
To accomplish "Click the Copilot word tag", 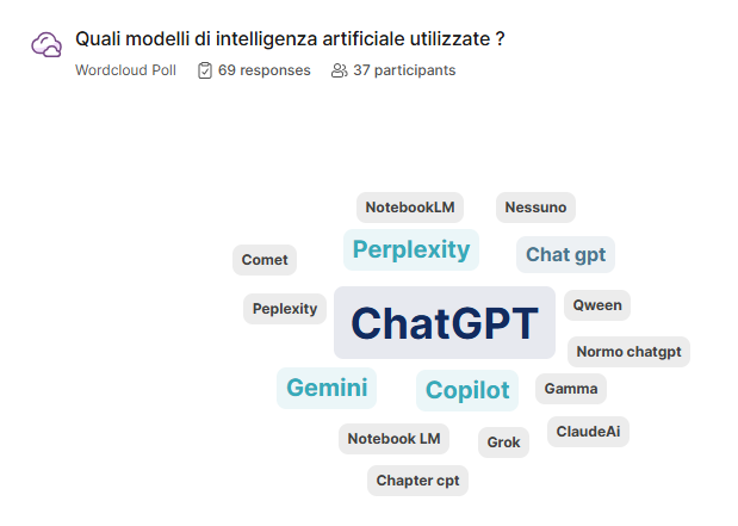I will 467,390.
